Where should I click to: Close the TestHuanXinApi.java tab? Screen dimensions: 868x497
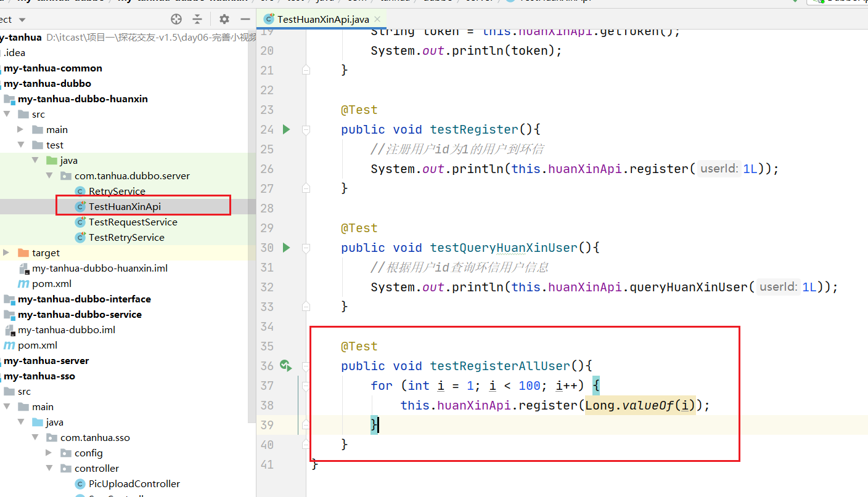pyautogui.click(x=378, y=19)
